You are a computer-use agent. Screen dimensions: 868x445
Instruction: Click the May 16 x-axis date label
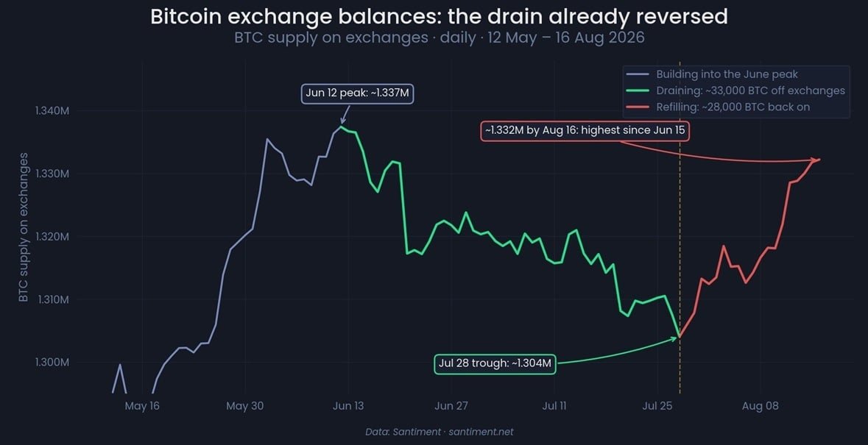coord(142,406)
